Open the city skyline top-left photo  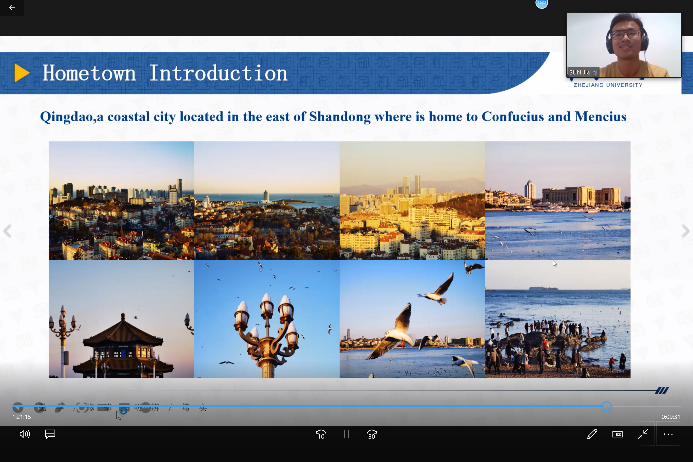point(121,200)
